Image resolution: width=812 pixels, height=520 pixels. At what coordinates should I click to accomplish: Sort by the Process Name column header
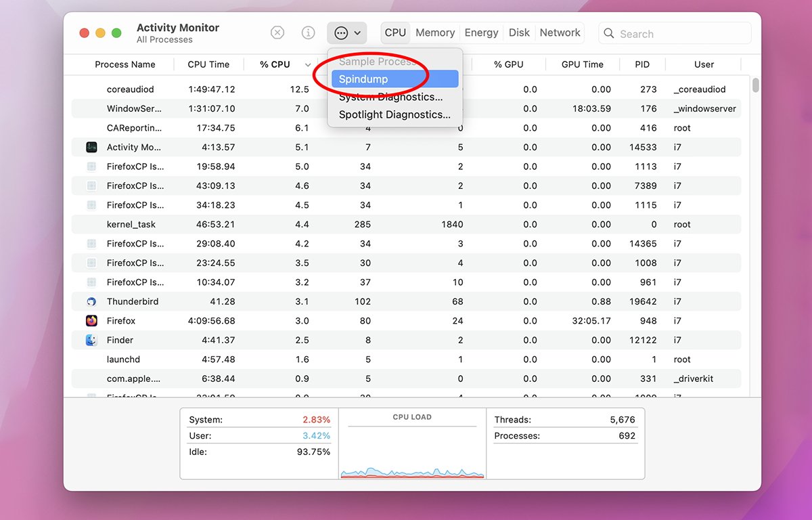125,64
